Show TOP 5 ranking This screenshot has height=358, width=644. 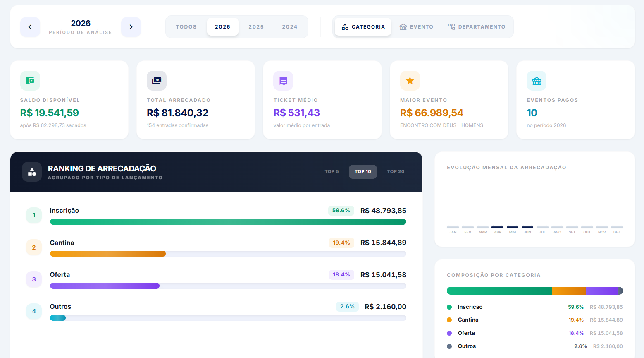332,171
